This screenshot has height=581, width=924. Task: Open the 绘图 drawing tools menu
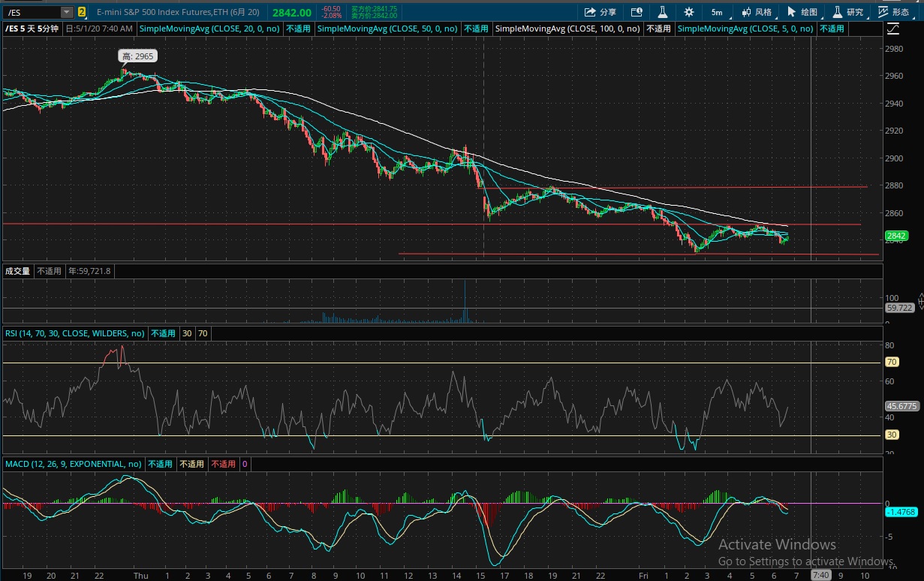802,12
